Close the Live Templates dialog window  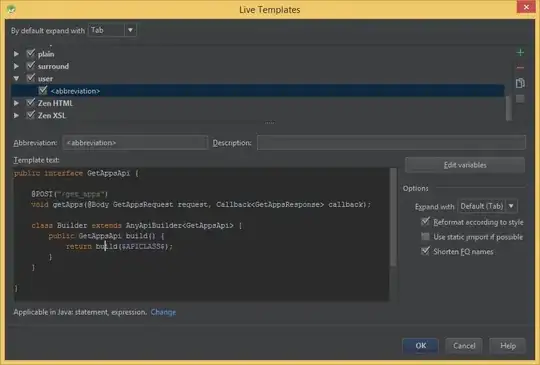tap(526, 7)
